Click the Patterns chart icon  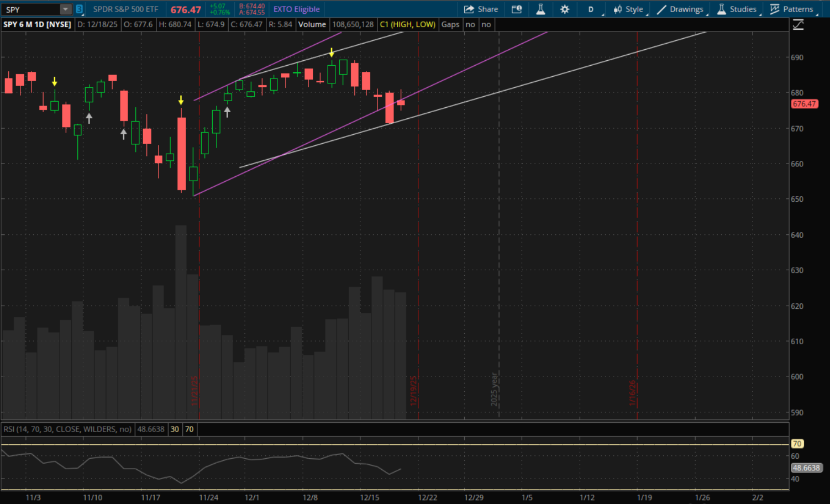[x=775, y=9]
